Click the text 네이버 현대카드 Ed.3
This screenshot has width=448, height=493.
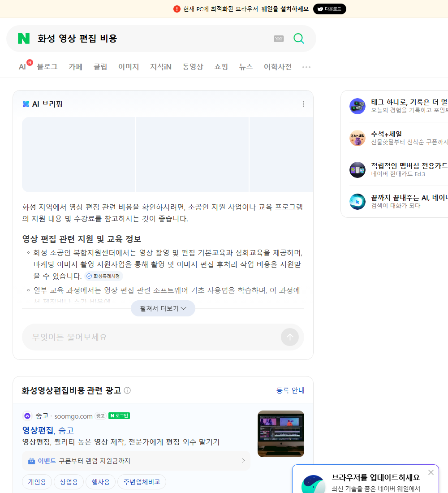pyautogui.click(x=398, y=174)
